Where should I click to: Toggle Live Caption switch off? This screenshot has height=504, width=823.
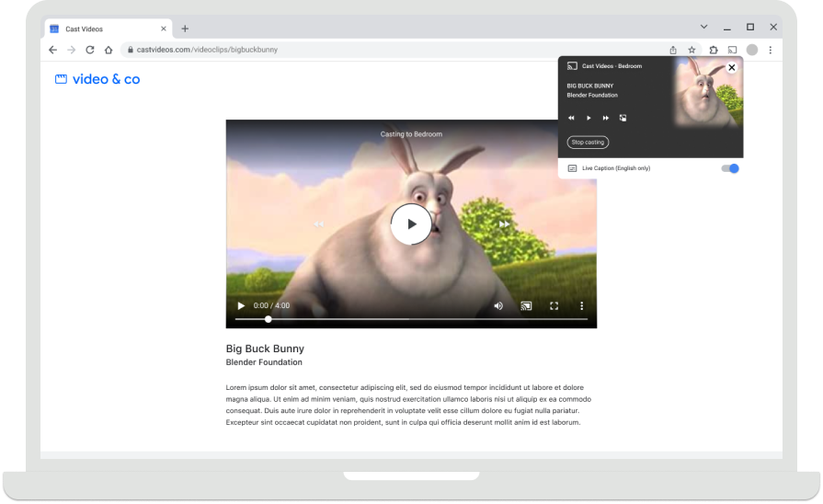point(730,168)
